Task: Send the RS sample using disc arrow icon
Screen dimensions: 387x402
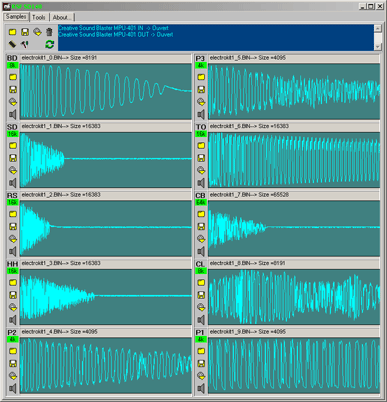Action: coord(13,239)
